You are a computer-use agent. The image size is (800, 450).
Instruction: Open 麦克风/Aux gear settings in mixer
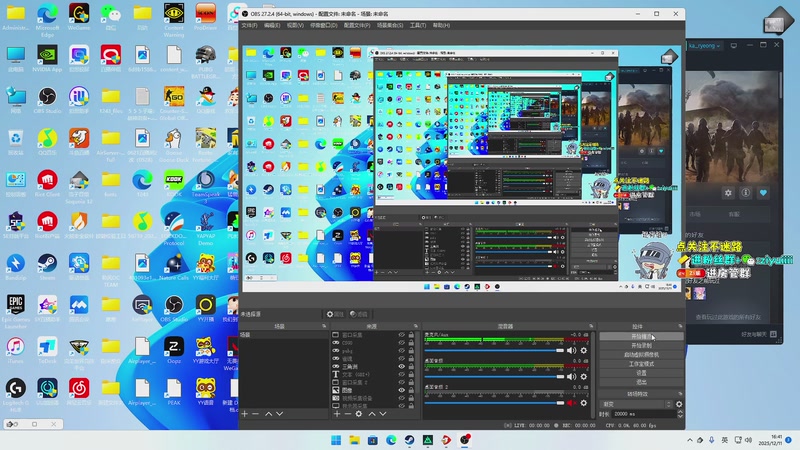[584, 351]
